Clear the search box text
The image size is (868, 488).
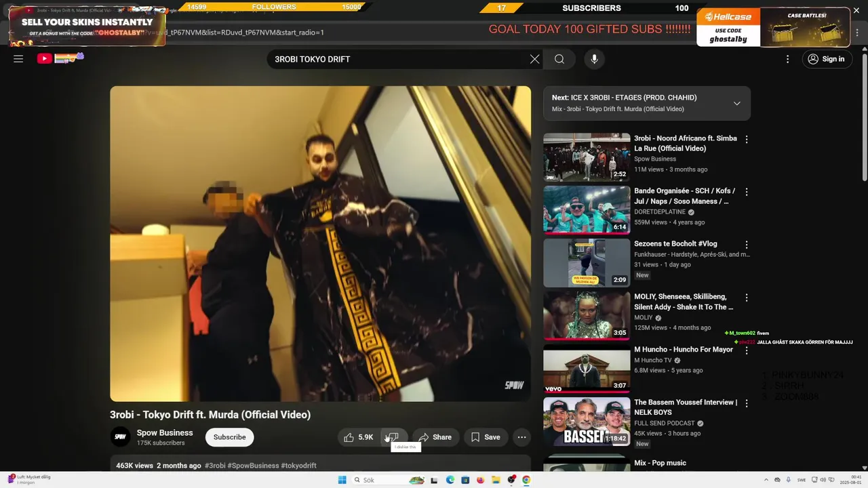(x=535, y=59)
